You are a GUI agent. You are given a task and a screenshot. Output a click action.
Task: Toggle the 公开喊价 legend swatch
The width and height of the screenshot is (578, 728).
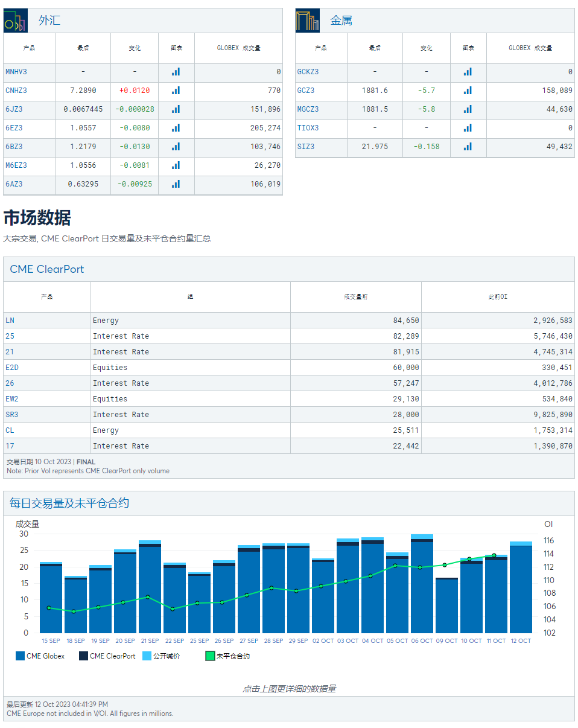147,656
